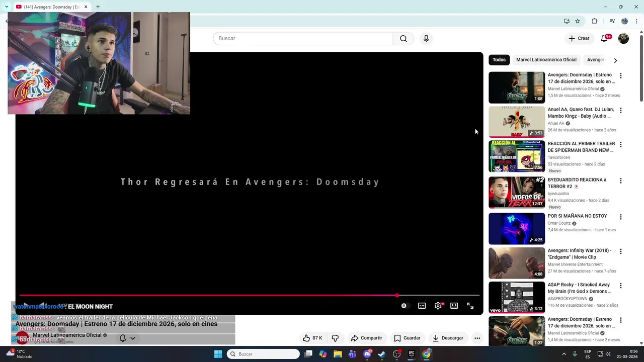Open Discord from taskbar
Viewport: 644px width, 362px height.
pos(367,354)
